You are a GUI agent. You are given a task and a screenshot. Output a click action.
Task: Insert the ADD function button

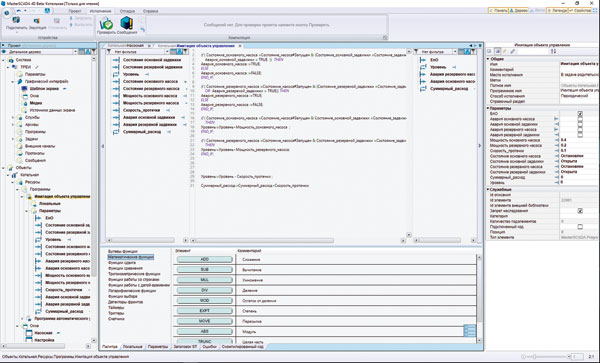pyautogui.click(x=204, y=259)
